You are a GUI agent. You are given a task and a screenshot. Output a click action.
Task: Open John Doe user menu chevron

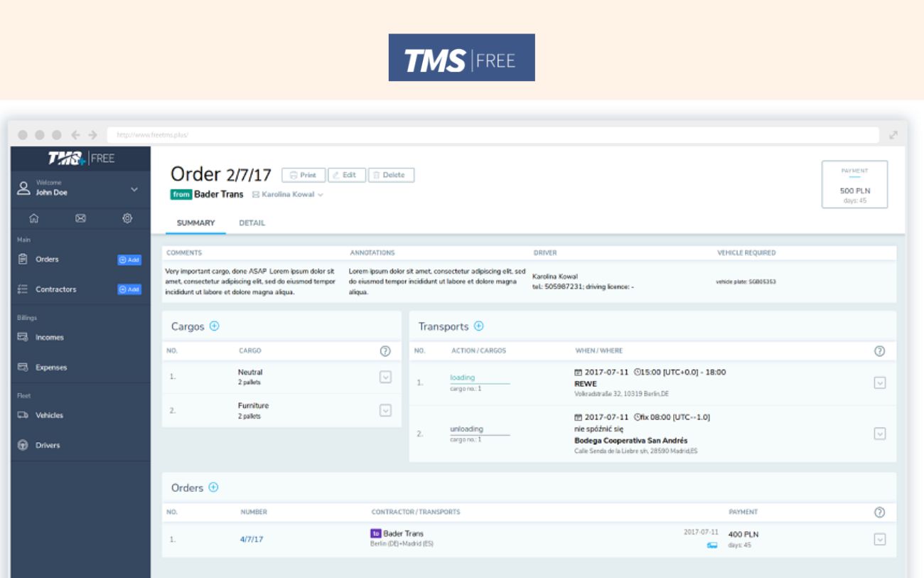pyautogui.click(x=134, y=189)
